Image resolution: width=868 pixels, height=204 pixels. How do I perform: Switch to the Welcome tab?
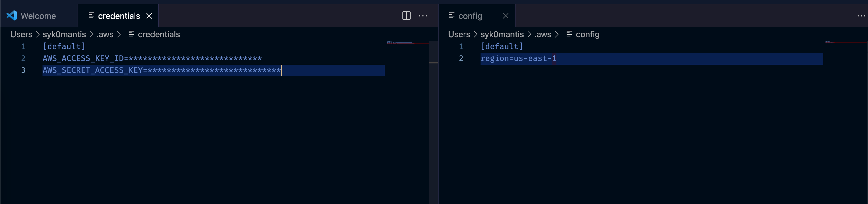click(x=38, y=16)
